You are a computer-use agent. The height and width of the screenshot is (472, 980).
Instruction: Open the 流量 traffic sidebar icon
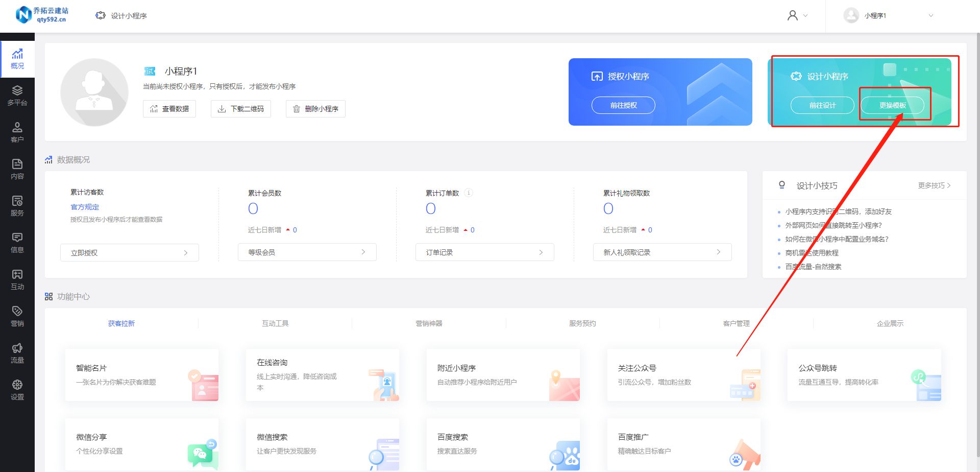(17, 352)
